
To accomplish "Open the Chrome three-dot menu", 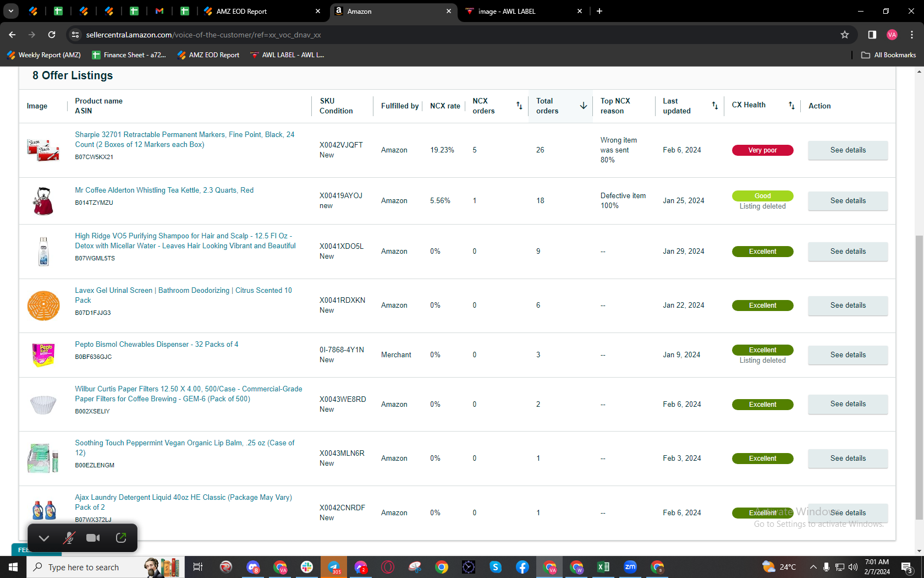I will click(912, 35).
